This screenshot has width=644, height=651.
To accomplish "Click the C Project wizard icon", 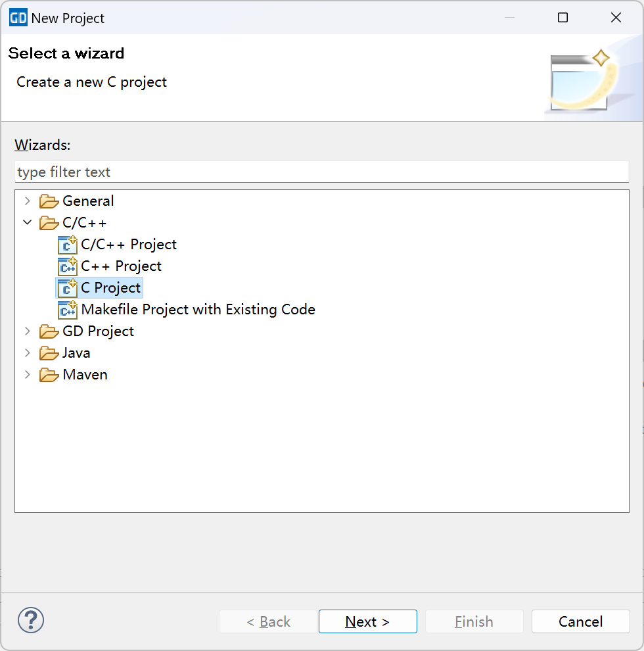I will (x=68, y=288).
